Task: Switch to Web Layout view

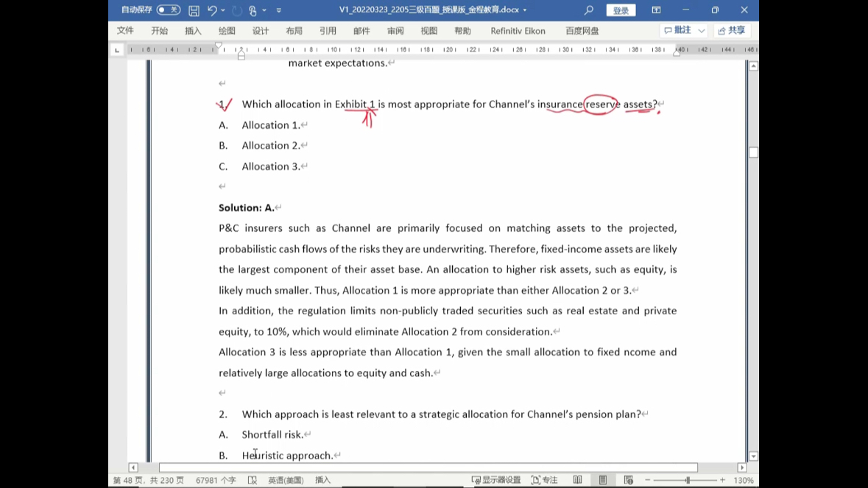Action: pyautogui.click(x=628, y=480)
